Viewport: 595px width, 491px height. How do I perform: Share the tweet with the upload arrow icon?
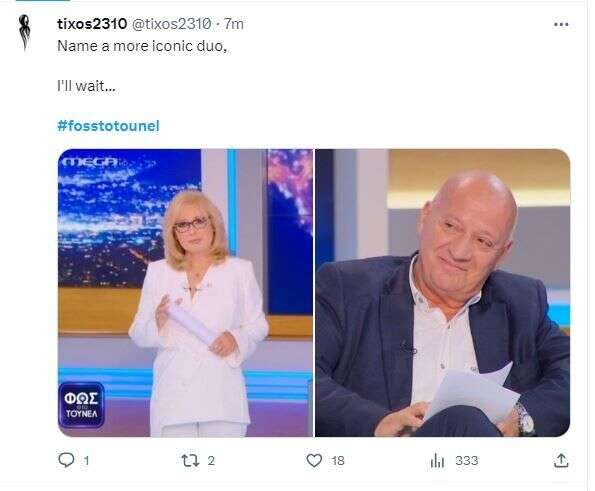[561, 460]
